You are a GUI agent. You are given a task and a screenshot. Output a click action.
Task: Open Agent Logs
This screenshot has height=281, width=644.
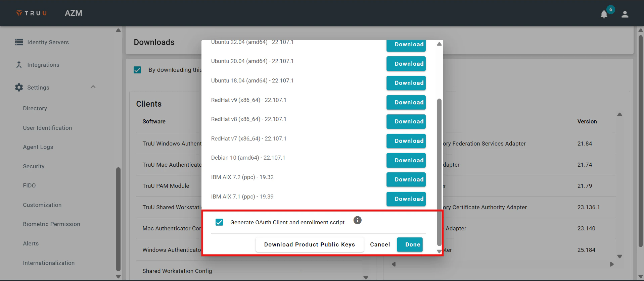click(x=38, y=147)
